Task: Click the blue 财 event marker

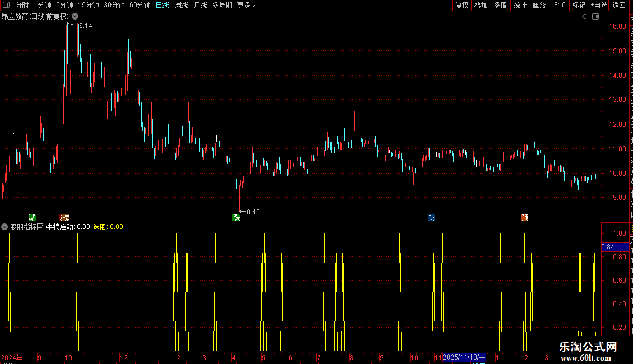Action: 431,217
